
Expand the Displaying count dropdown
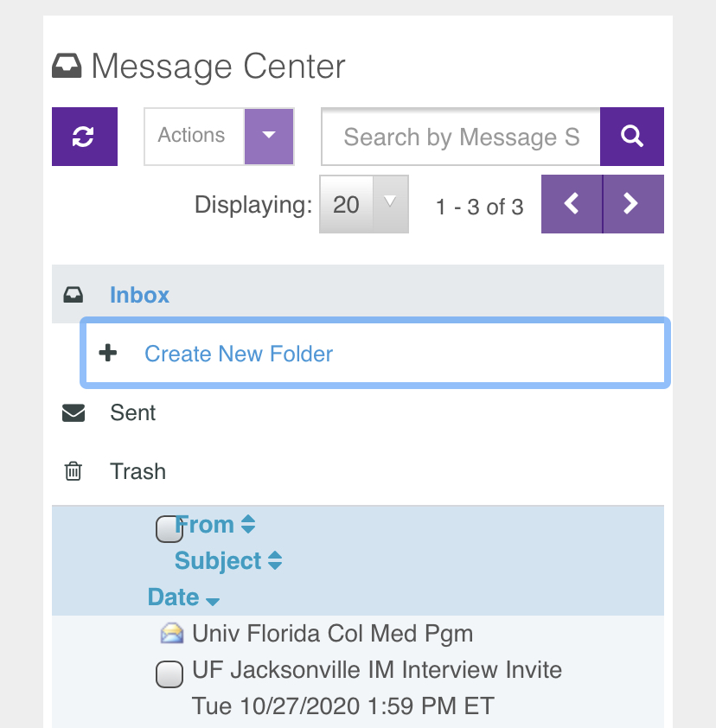coord(389,204)
